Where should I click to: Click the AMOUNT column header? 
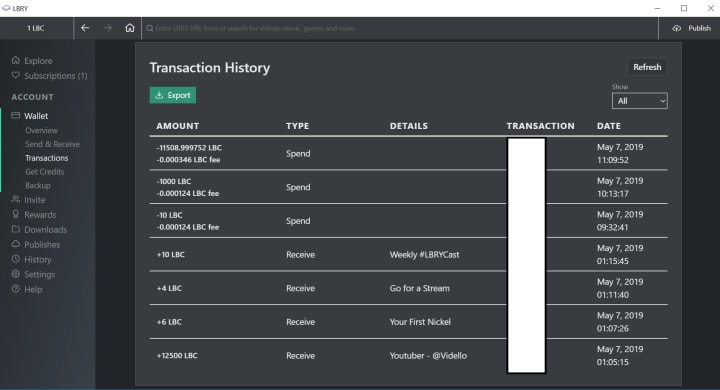click(x=178, y=126)
